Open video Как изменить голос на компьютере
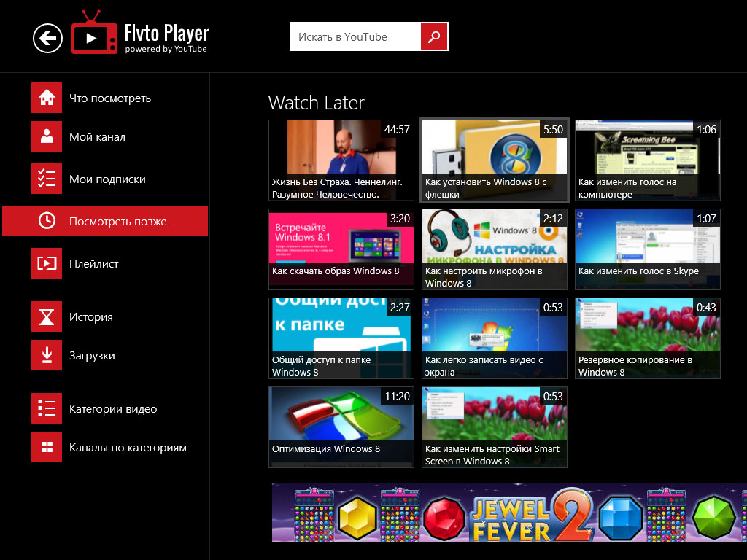Screen dimensions: 747x560 (x=648, y=160)
